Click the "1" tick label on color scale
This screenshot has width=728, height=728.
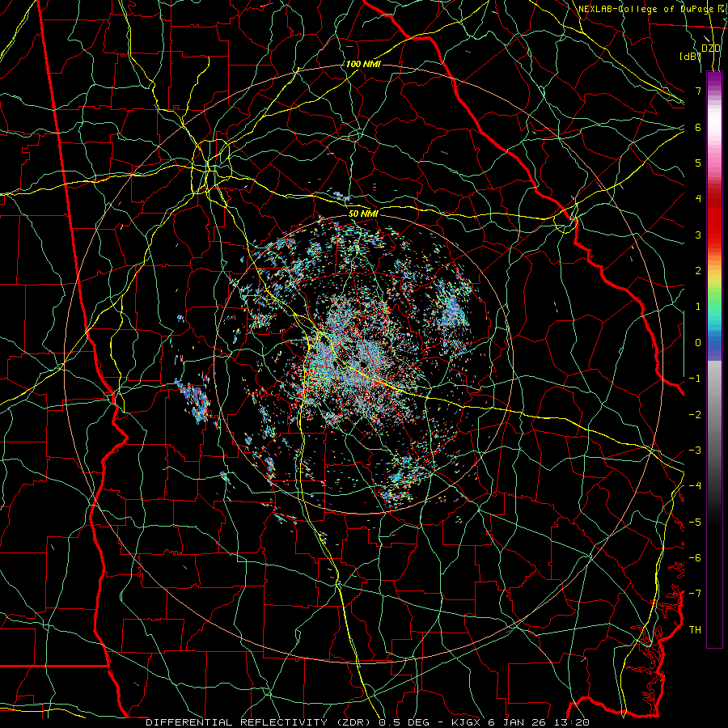[698, 307]
